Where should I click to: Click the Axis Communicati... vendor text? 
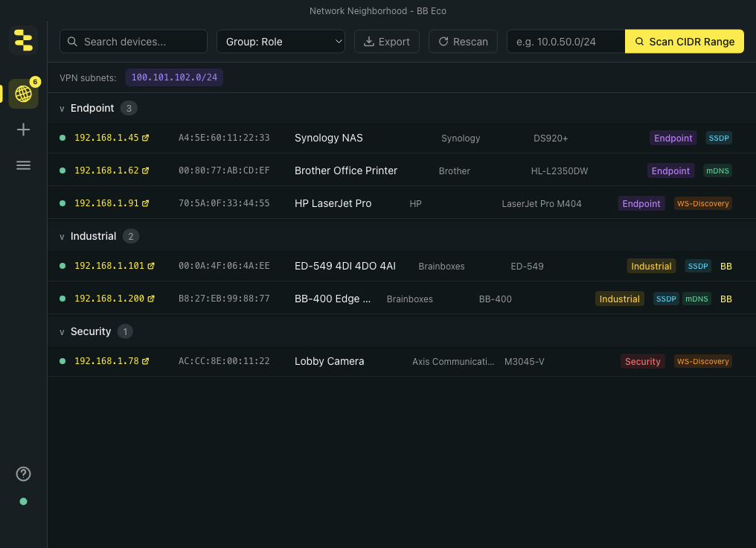click(453, 362)
